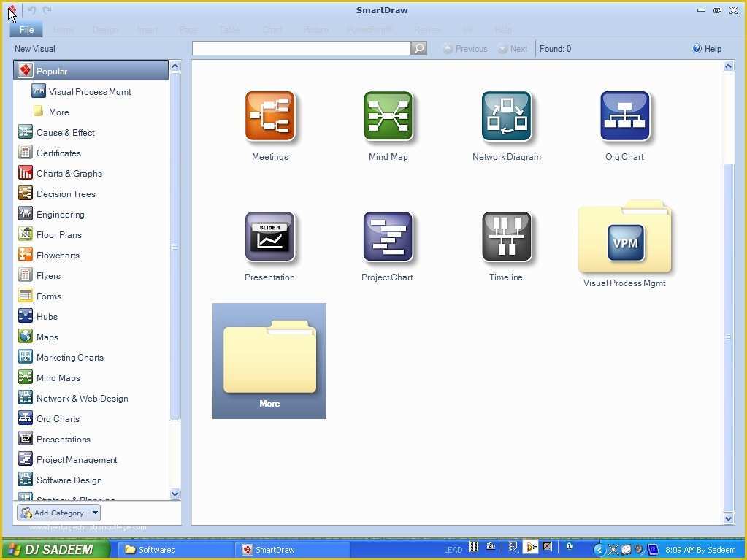747x560 pixels.
Task: Open the Network Diagram template icon
Action: pyautogui.click(x=506, y=116)
